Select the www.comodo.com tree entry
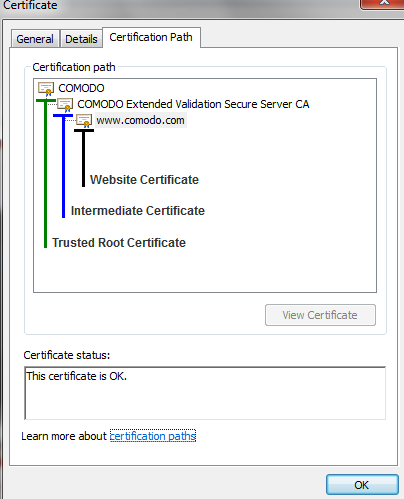Screen dimensions: 404x499 [140, 120]
